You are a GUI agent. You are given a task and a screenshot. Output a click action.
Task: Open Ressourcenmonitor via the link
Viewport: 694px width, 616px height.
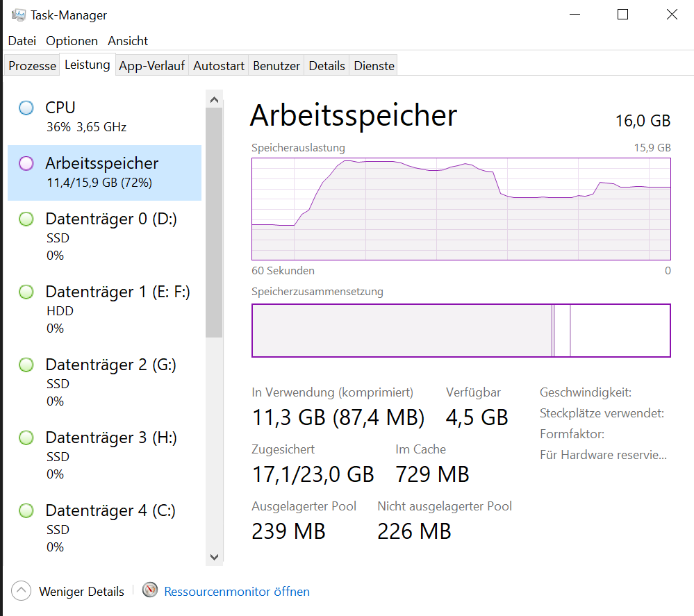pyautogui.click(x=236, y=591)
